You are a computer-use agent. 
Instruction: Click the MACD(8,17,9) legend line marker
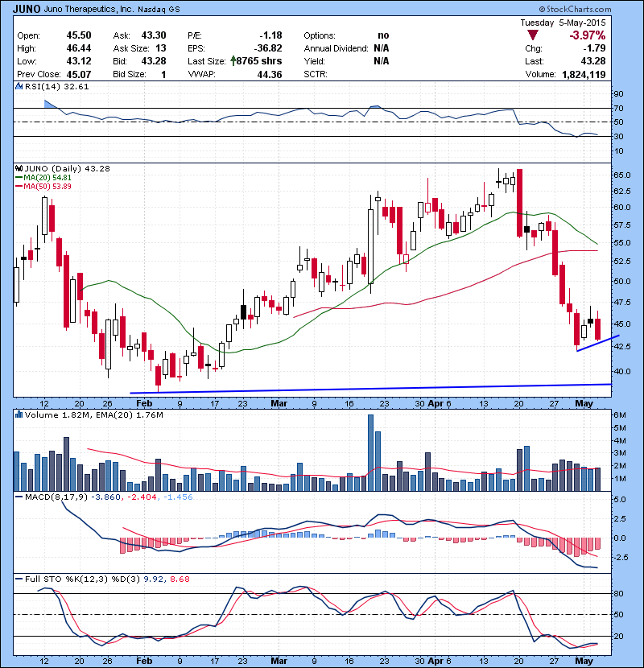tap(19, 497)
